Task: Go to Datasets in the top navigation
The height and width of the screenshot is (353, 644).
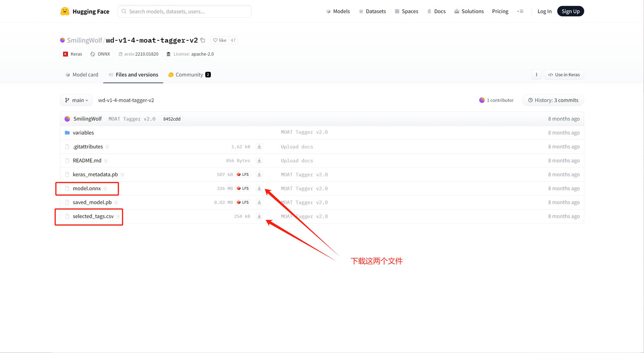Action: pos(372,11)
